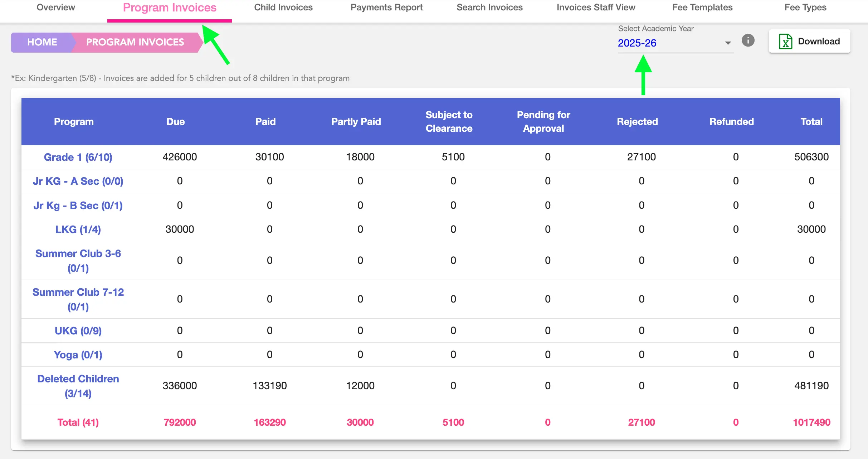Screen dimensions: 868x459
Task: Click Deleted Children total 481190
Action: [811, 386]
